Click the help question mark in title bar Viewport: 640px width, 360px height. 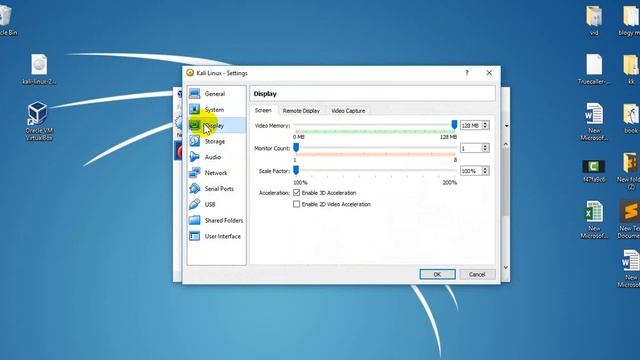tap(467, 73)
